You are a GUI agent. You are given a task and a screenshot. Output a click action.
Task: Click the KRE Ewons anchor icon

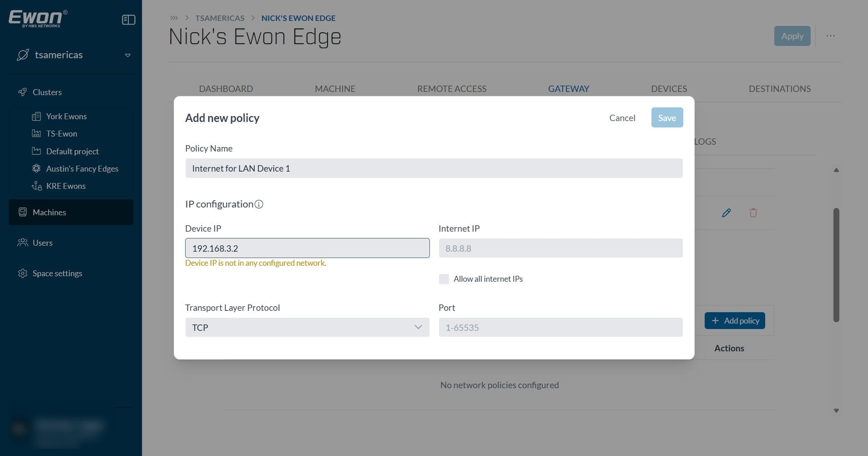36,186
